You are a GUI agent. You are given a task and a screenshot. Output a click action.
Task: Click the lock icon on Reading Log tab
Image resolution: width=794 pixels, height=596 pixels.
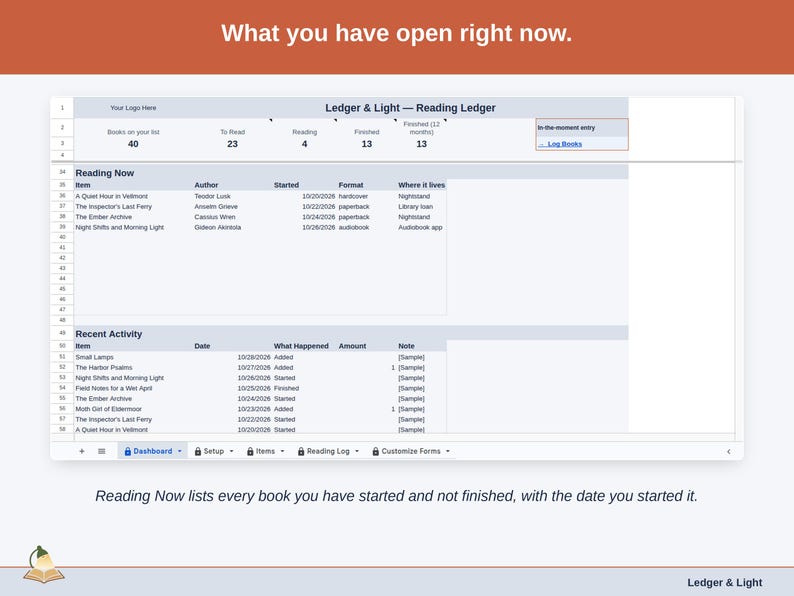pyautogui.click(x=301, y=451)
